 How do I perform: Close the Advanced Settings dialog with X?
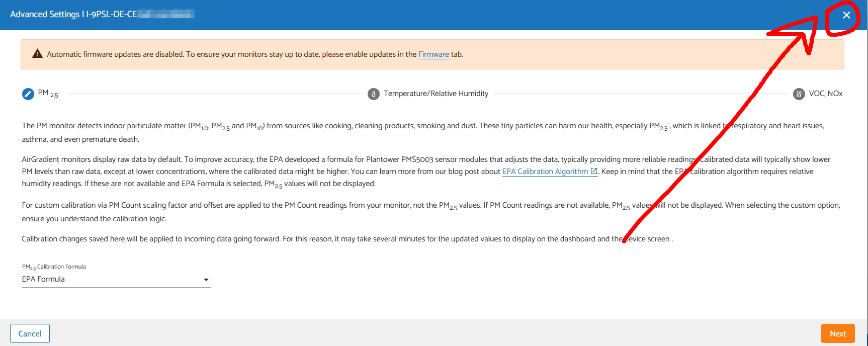(846, 15)
